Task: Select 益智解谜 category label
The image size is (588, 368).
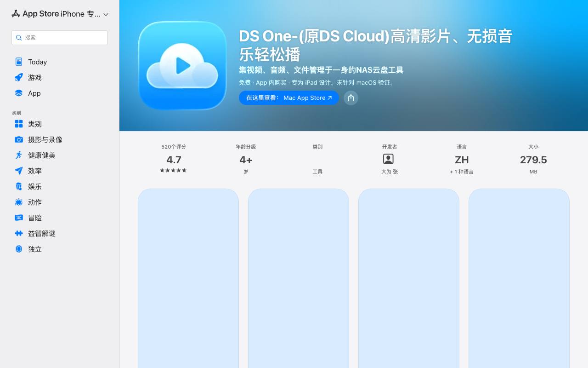Action: (42, 233)
